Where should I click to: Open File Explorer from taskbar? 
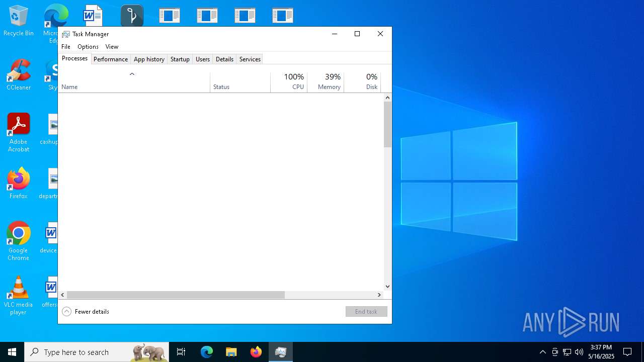coord(231,352)
